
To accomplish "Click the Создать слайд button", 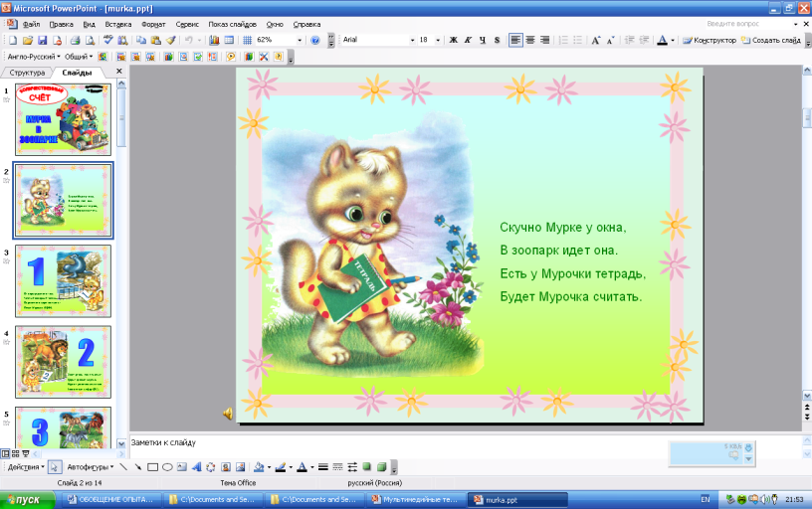I will (x=774, y=41).
